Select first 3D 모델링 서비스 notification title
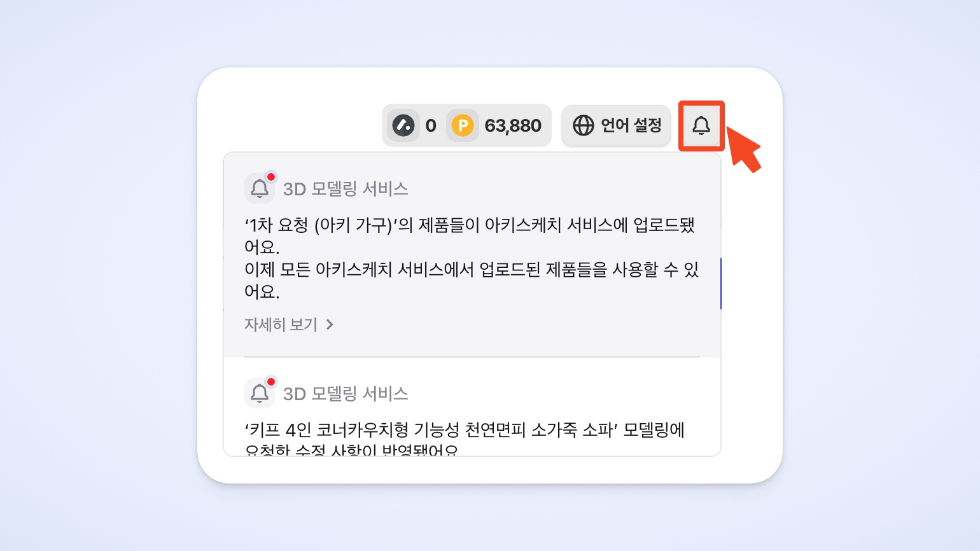This screenshot has width=980, height=551. pyautogui.click(x=346, y=189)
